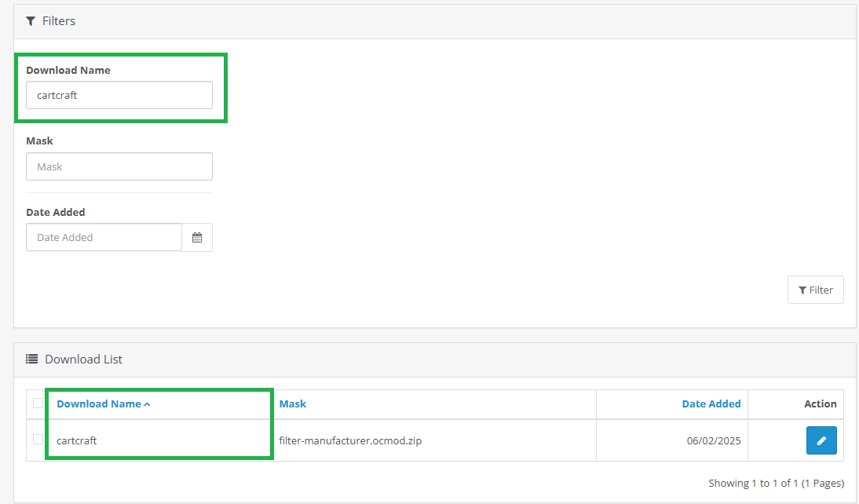Image resolution: width=859 pixels, height=504 pixels.
Task: Click the list icon beside Download List
Action: 32,360
